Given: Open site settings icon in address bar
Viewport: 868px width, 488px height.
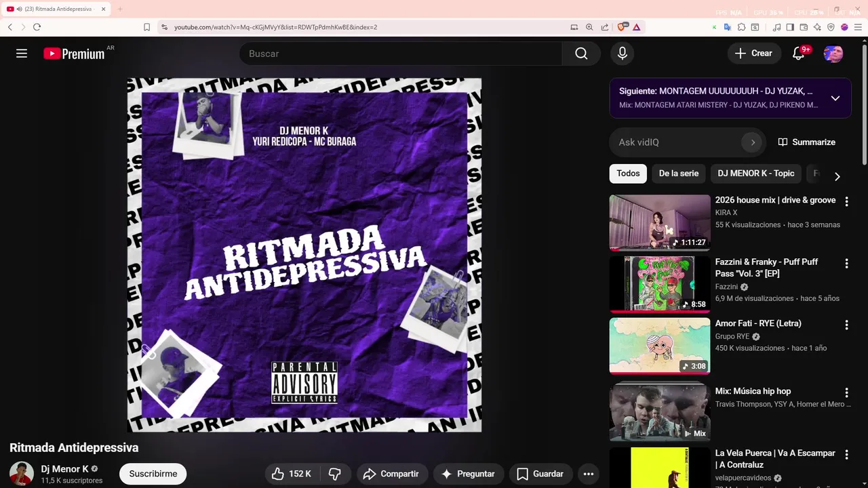Looking at the screenshot, I should 163,27.
